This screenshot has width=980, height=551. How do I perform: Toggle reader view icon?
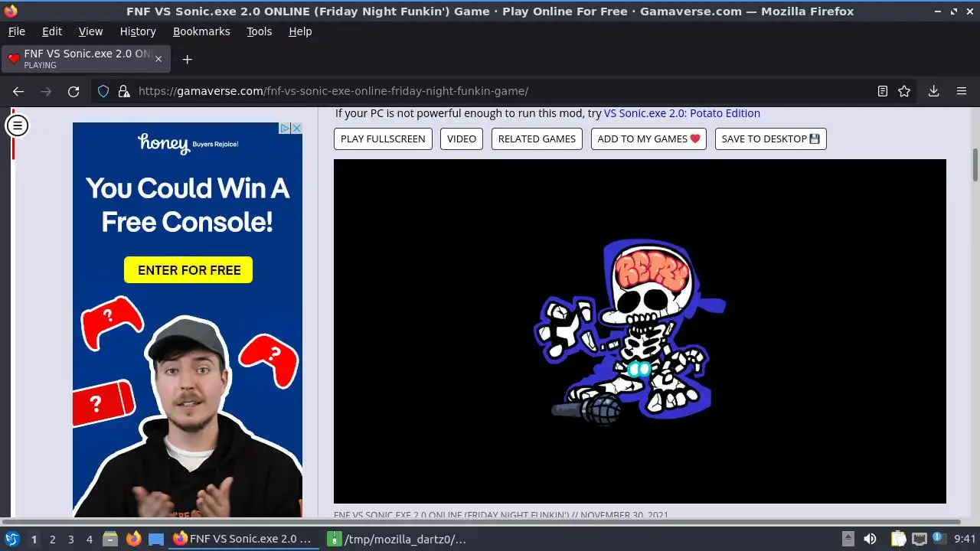coord(883,91)
